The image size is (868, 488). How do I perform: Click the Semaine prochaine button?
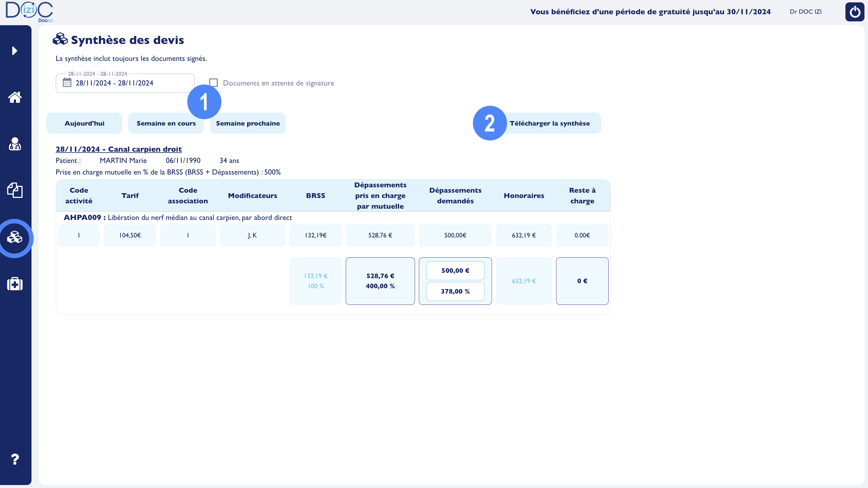click(248, 123)
